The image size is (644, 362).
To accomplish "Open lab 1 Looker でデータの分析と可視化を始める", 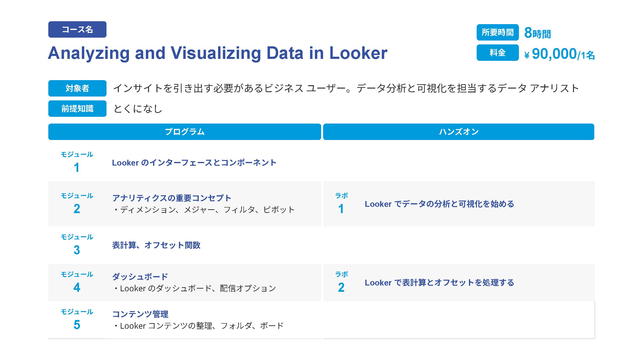I will [439, 204].
